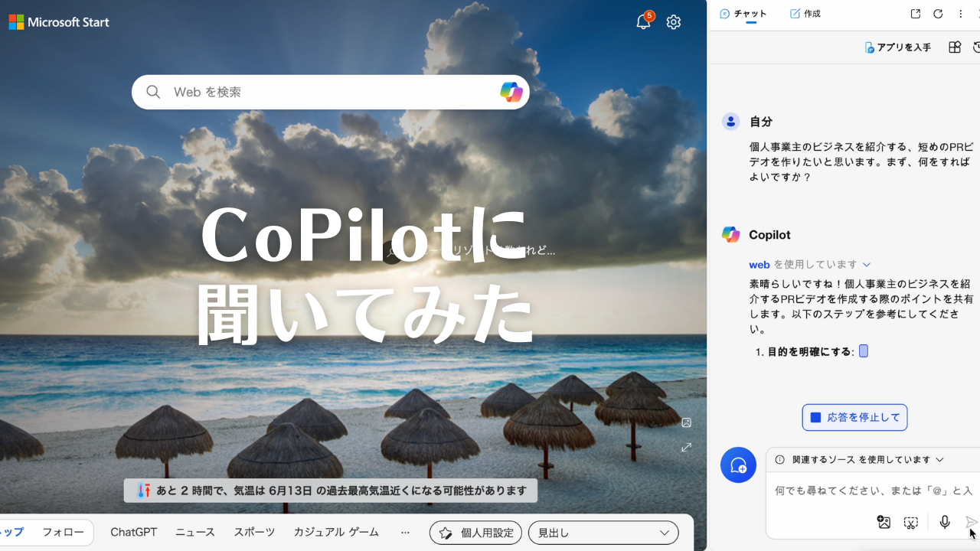Send the message with arrow icon

click(x=972, y=523)
